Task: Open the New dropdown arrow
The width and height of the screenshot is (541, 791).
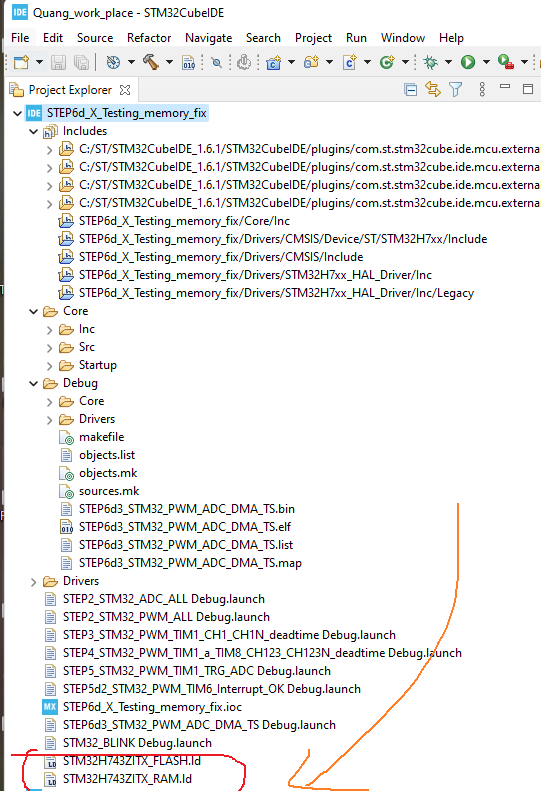Action: click(x=39, y=62)
